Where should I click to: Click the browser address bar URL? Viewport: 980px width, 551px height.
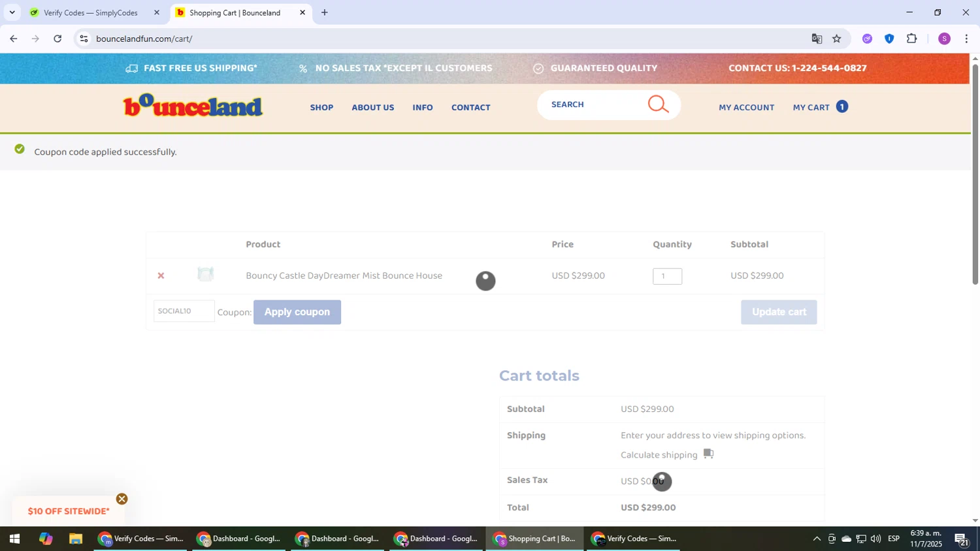pos(144,39)
